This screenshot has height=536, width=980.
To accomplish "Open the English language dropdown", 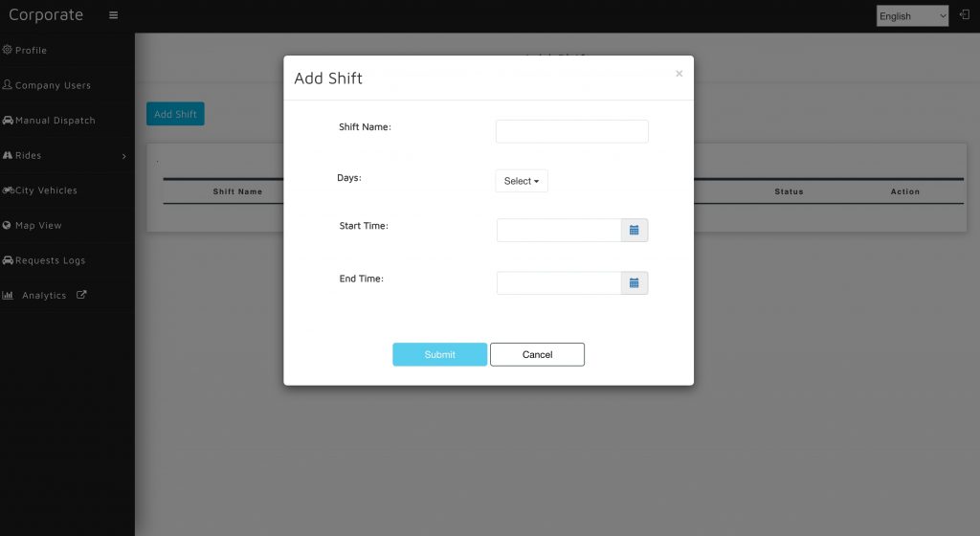I will tap(912, 15).
